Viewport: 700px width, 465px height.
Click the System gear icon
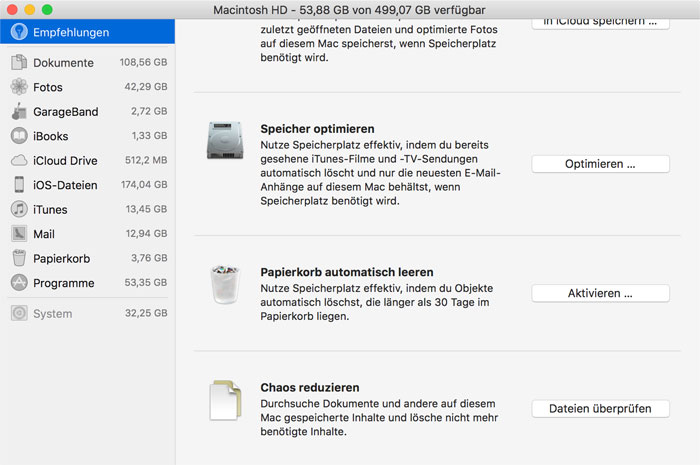[19, 313]
